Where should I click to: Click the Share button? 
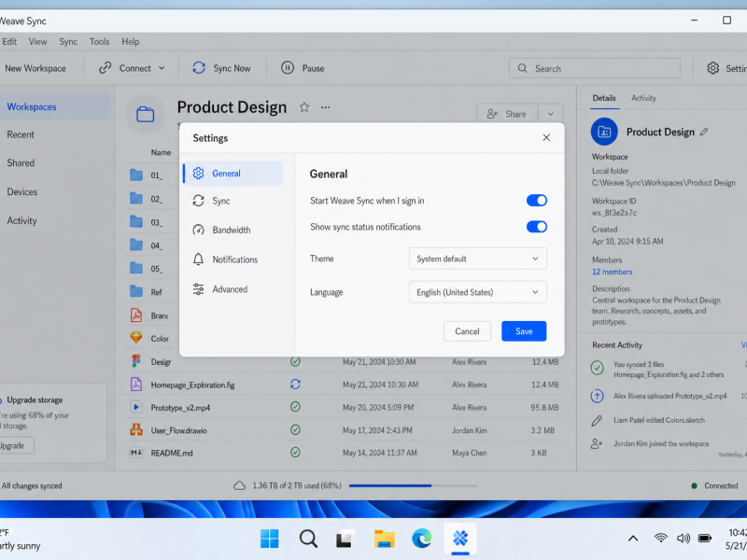pos(507,114)
